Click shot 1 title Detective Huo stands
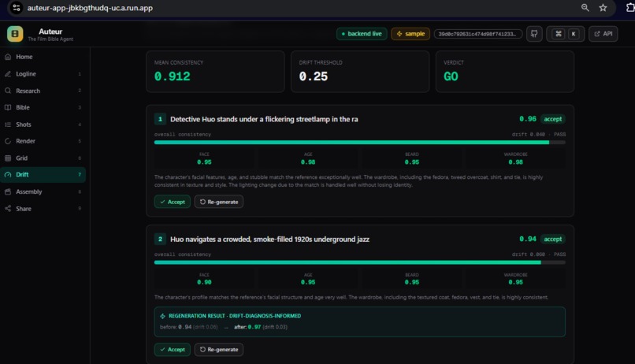The height and width of the screenshot is (364, 635). pos(264,120)
